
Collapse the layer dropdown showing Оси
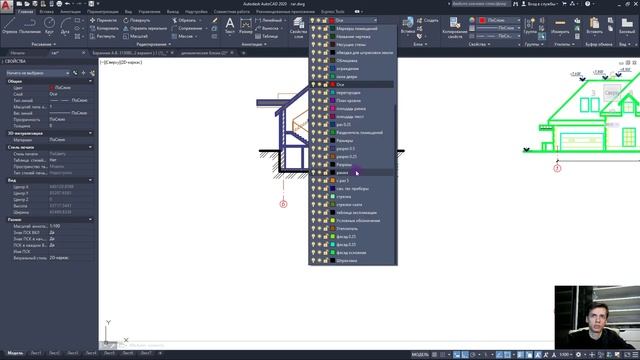point(375,20)
